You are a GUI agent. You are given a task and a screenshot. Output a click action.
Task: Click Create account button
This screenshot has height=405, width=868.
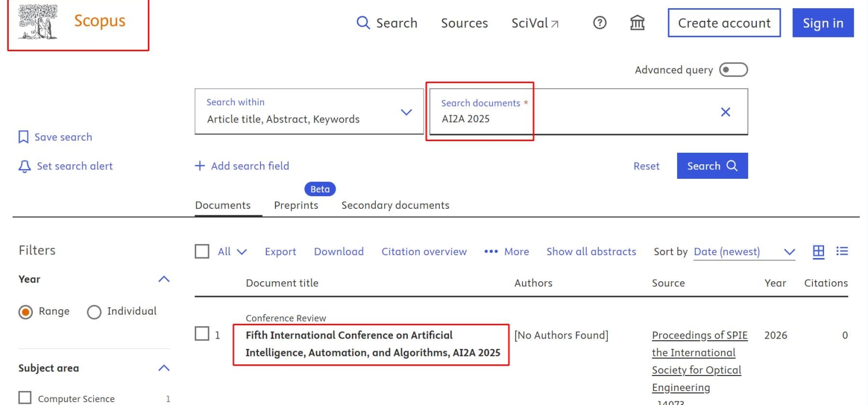tap(724, 23)
